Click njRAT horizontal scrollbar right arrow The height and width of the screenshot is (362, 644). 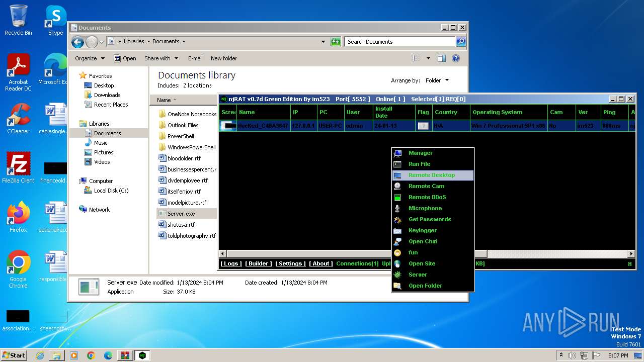pos(631,254)
